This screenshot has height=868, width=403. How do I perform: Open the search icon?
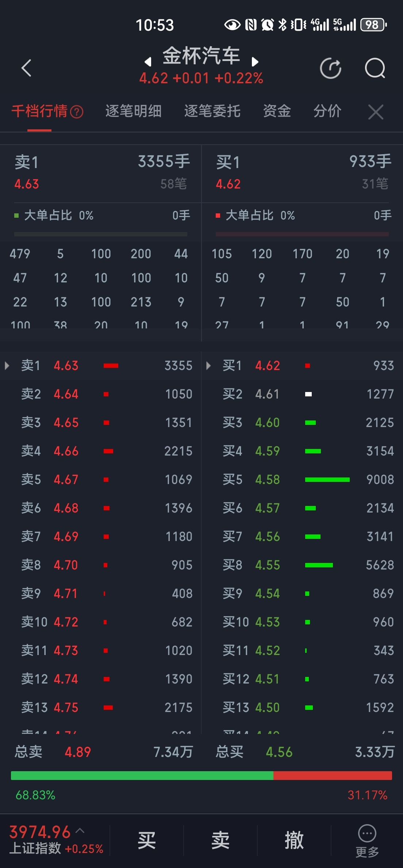click(375, 68)
